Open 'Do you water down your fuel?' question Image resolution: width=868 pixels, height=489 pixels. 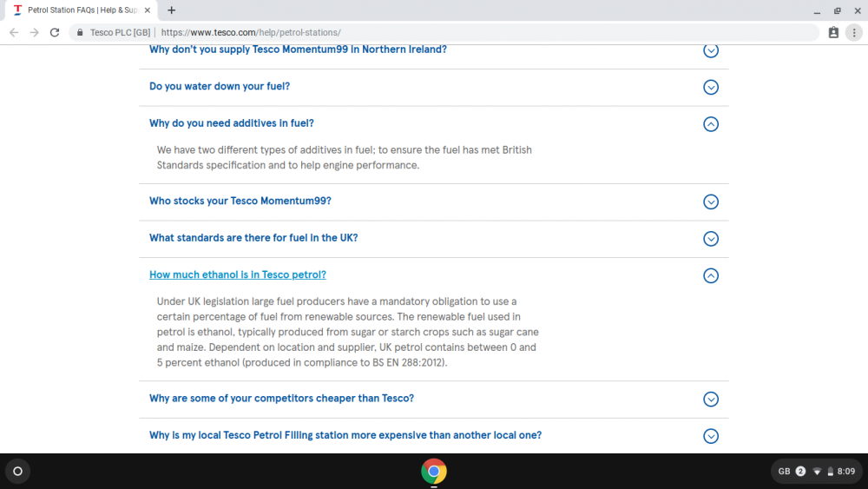point(220,86)
